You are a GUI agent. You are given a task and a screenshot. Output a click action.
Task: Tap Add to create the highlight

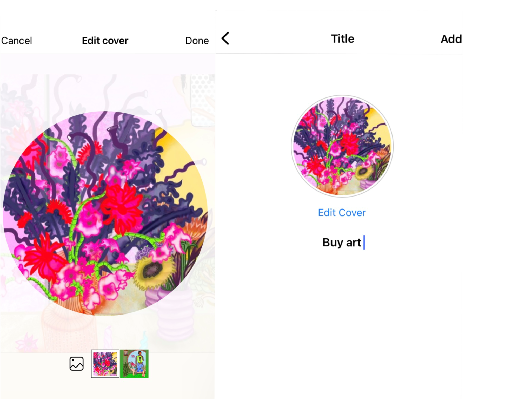tap(451, 39)
